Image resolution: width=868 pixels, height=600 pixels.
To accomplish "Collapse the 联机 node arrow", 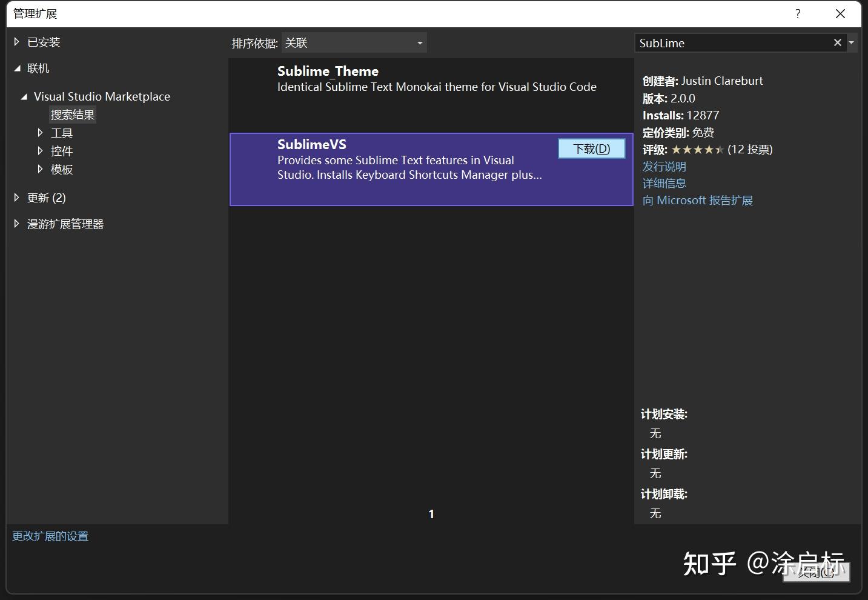I will tap(17, 68).
